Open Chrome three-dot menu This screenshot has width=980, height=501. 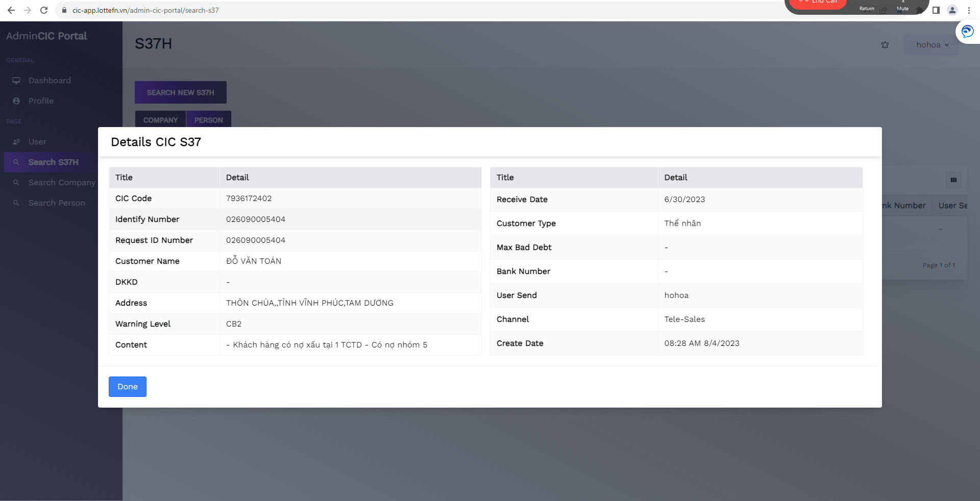(x=969, y=10)
